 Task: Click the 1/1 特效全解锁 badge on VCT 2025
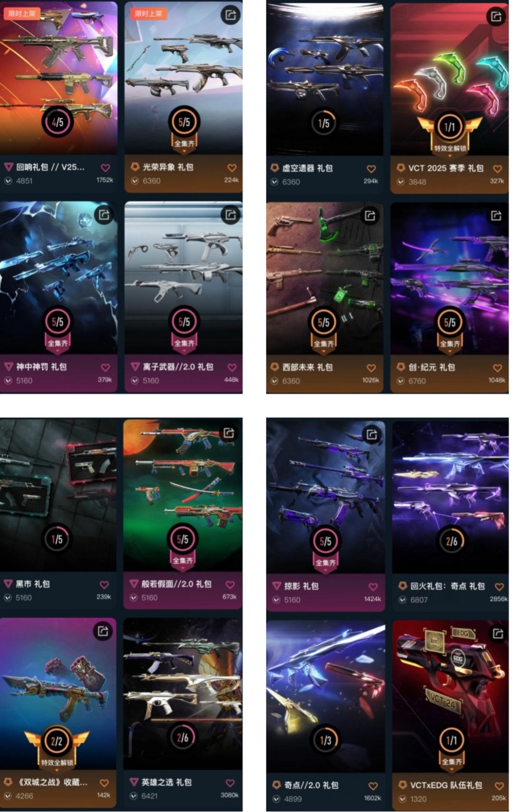pos(449,133)
